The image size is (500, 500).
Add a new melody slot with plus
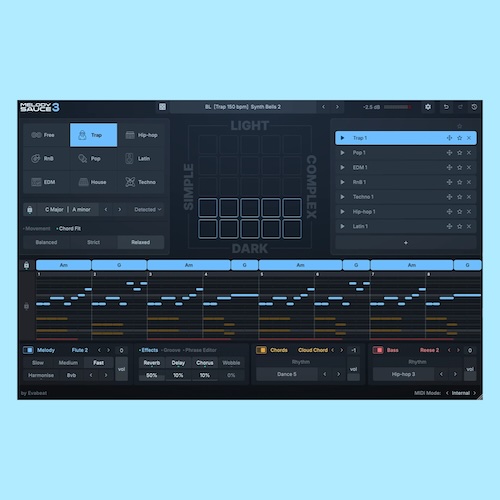tap(406, 243)
